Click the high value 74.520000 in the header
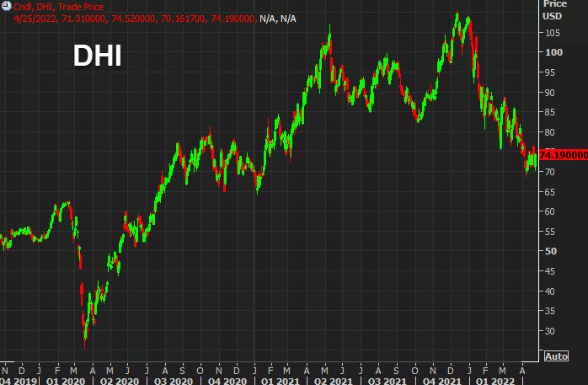 (x=133, y=19)
